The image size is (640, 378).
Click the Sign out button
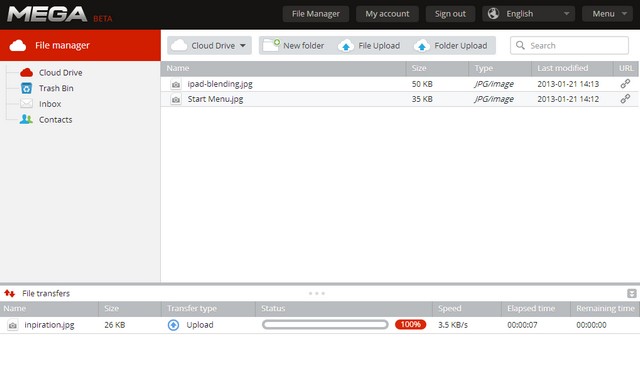tap(450, 14)
